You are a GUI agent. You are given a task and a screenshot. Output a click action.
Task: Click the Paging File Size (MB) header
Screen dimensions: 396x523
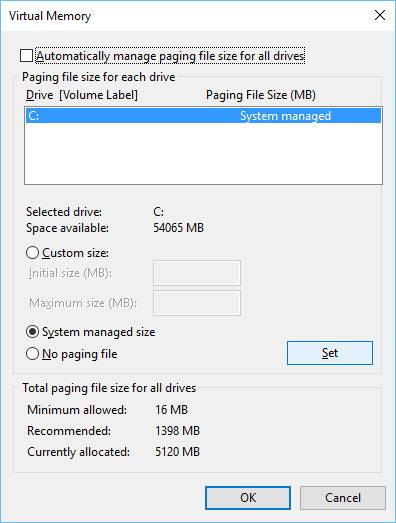[x=261, y=95]
